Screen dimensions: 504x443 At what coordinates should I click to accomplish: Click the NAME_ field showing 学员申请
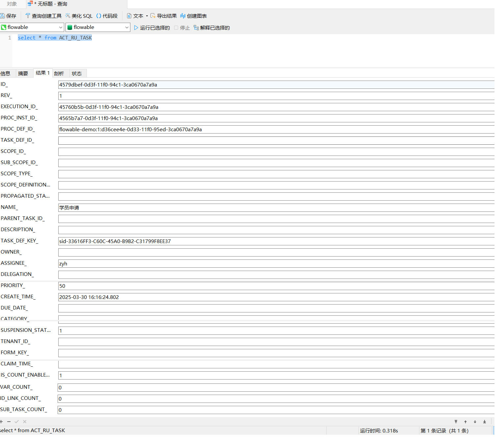point(276,208)
